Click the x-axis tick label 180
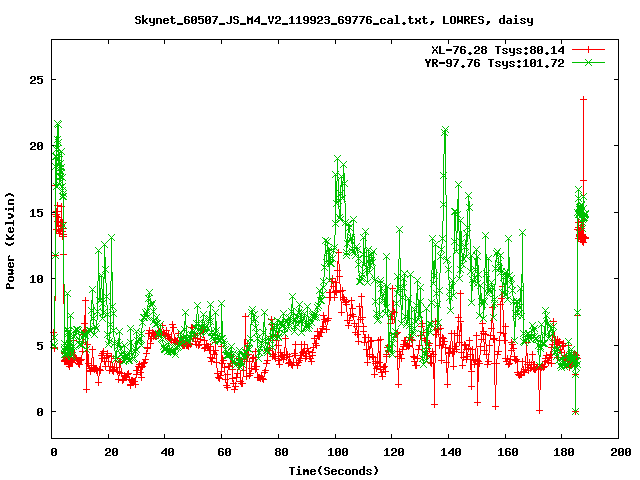The height and width of the screenshot is (480, 640). tap(564, 452)
